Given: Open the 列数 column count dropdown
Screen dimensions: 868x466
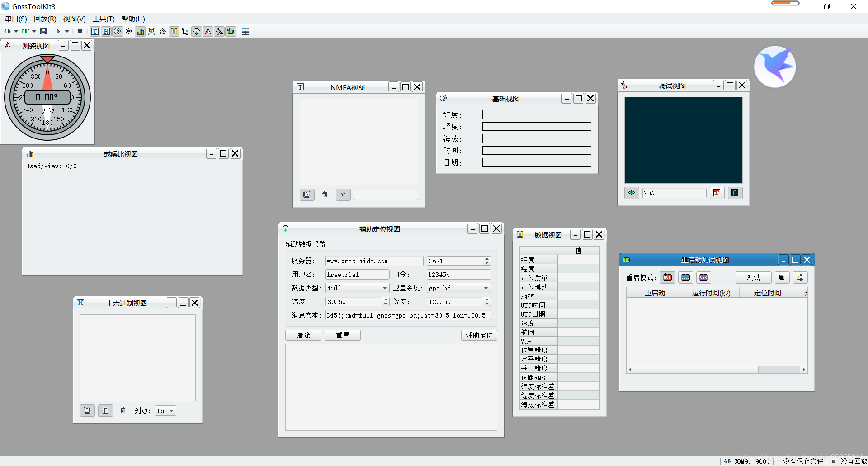Looking at the screenshot, I should pyautogui.click(x=165, y=411).
